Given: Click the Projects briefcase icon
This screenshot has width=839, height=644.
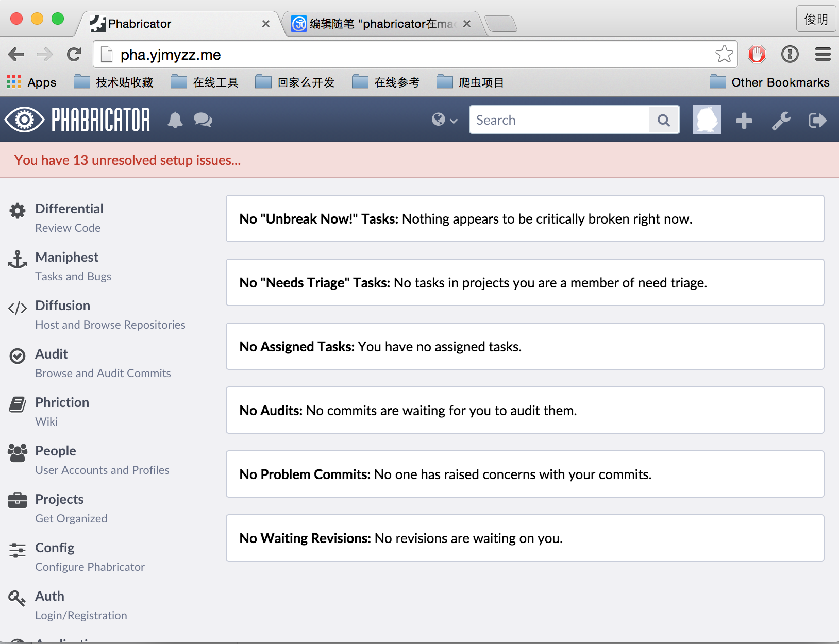Looking at the screenshot, I should pos(18,500).
